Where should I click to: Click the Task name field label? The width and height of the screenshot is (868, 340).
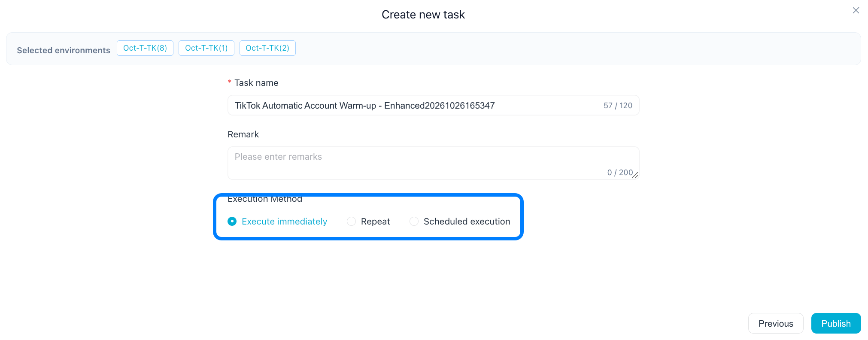(x=256, y=83)
